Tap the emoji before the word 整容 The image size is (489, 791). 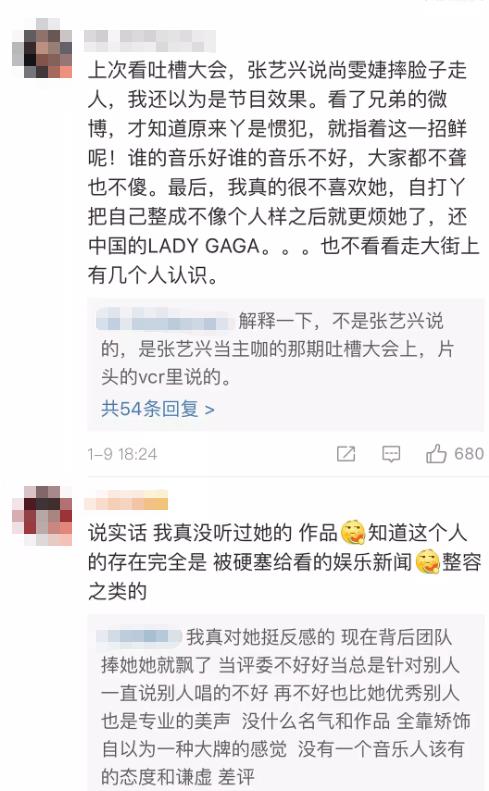427,562
